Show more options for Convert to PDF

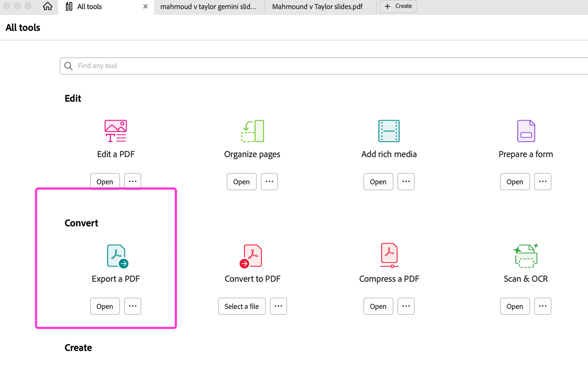(x=278, y=306)
